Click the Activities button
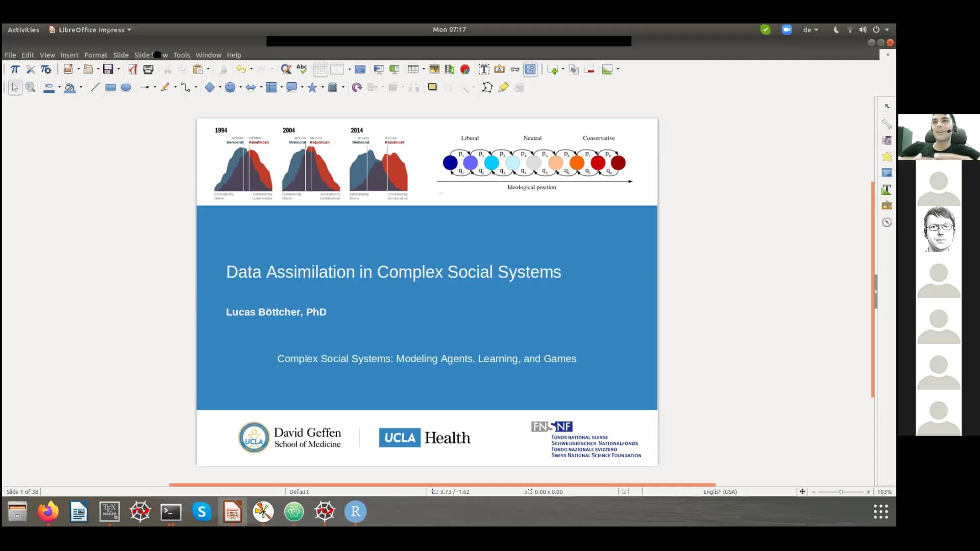Image resolution: width=980 pixels, height=551 pixels. (23, 30)
